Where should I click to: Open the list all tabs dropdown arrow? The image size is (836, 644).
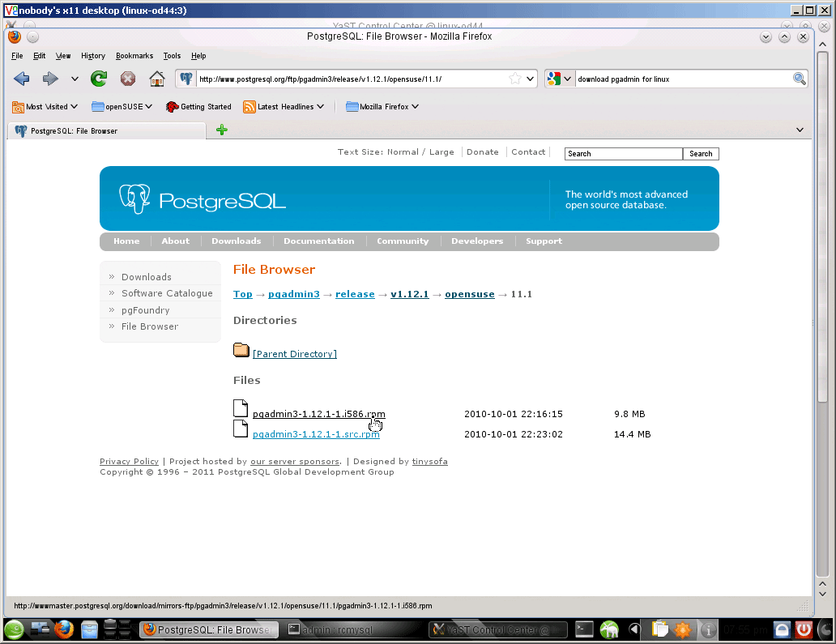800,130
